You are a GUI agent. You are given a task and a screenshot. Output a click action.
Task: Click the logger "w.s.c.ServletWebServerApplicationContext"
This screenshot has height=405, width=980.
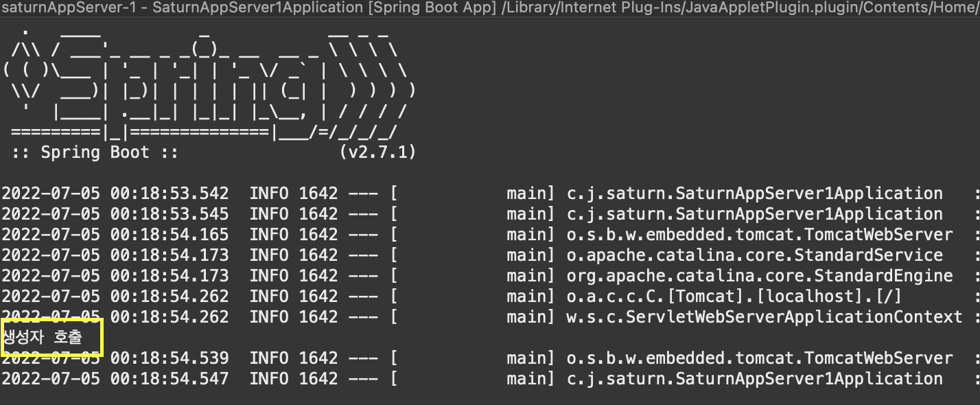pos(764,316)
